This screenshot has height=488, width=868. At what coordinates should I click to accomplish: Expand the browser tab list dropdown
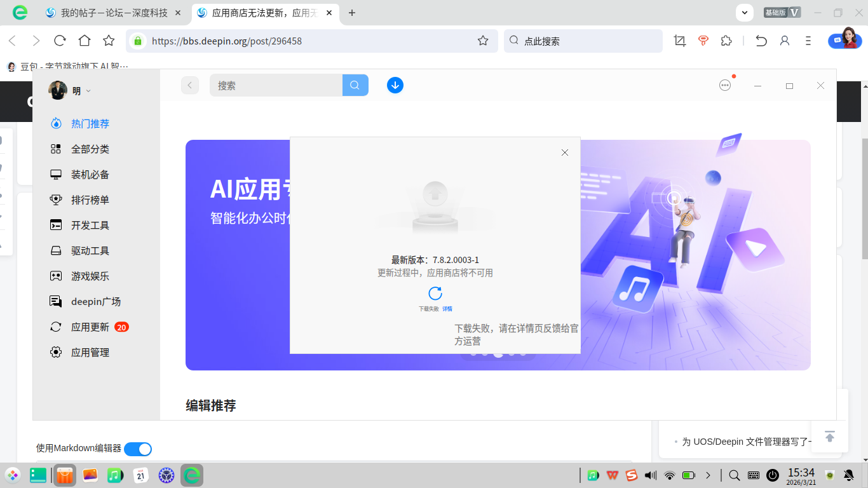(x=745, y=12)
